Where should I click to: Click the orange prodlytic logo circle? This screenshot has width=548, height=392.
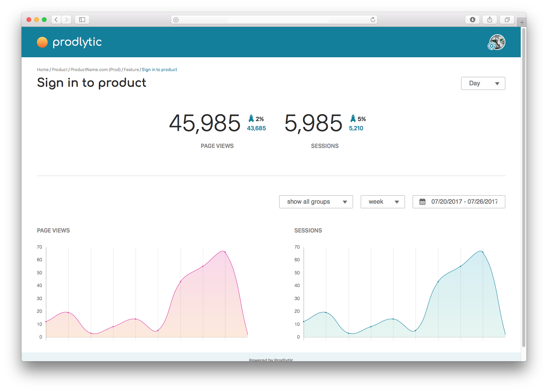click(x=42, y=42)
